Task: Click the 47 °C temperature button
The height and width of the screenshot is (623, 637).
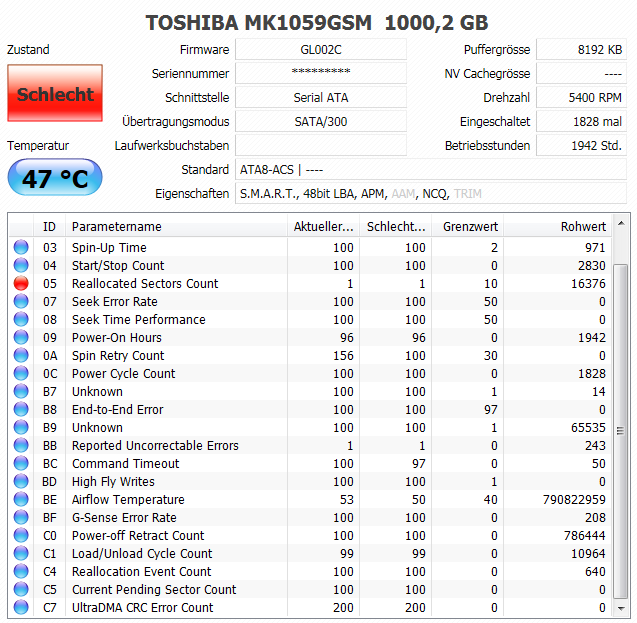Action: [55, 178]
